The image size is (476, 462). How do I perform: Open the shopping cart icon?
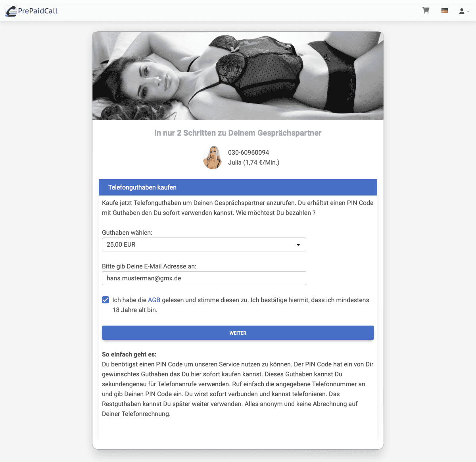pyautogui.click(x=426, y=11)
